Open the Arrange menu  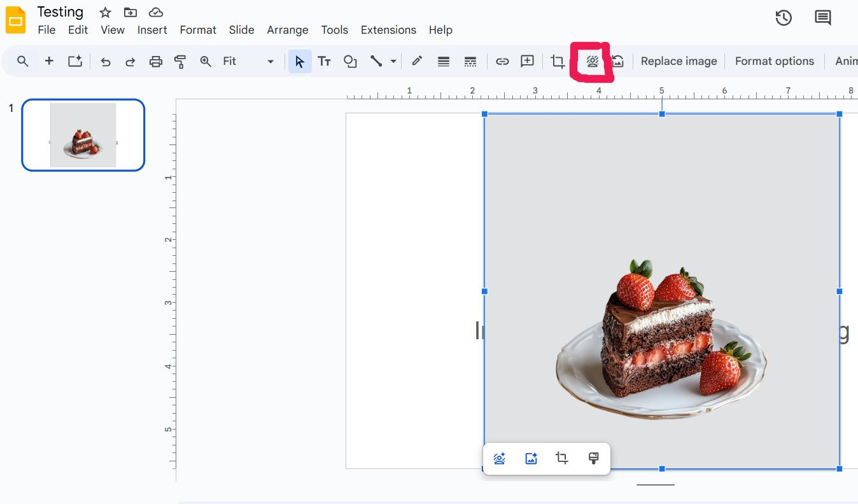point(288,30)
